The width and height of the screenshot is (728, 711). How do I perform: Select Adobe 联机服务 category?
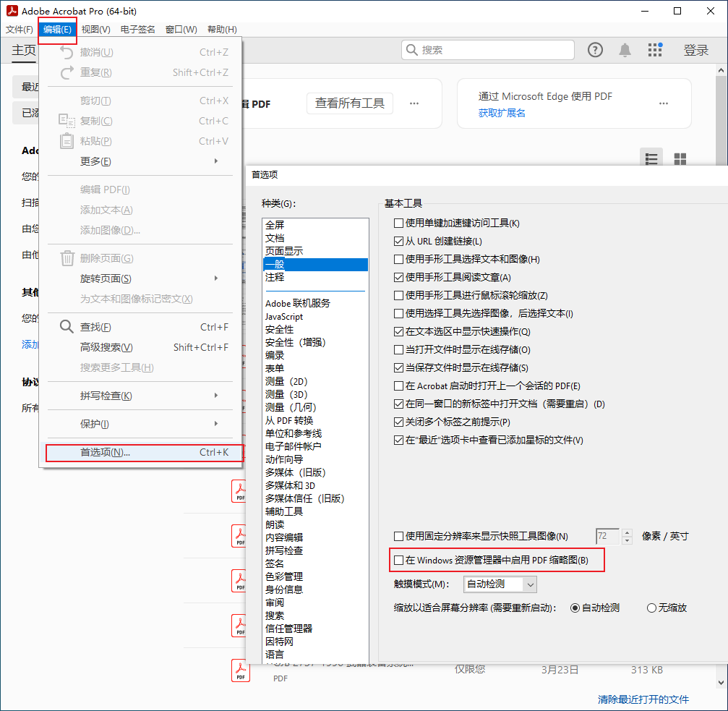pyautogui.click(x=315, y=304)
